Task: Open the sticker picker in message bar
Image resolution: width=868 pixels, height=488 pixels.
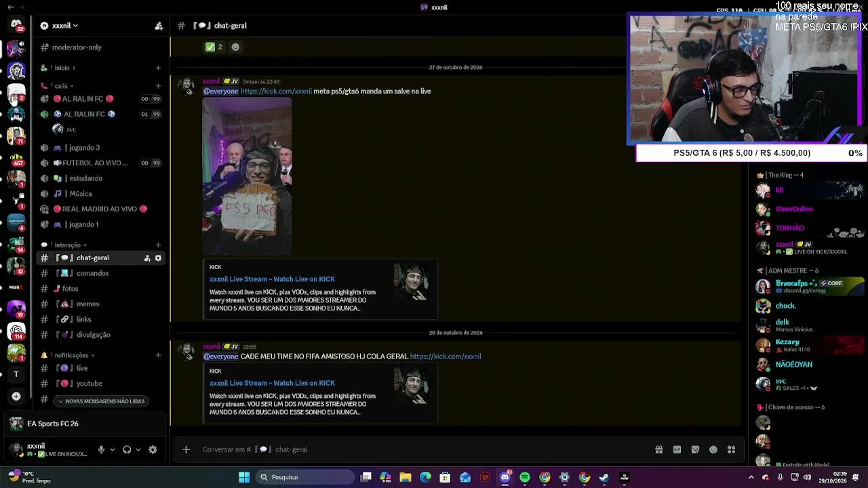Action: click(x=695, y=449)
